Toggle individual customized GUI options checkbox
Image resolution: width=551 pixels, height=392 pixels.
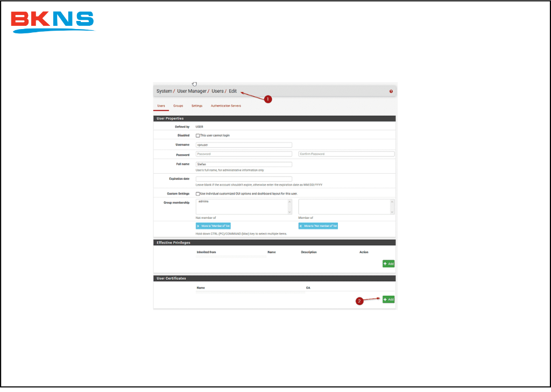(x=198, y=194)
